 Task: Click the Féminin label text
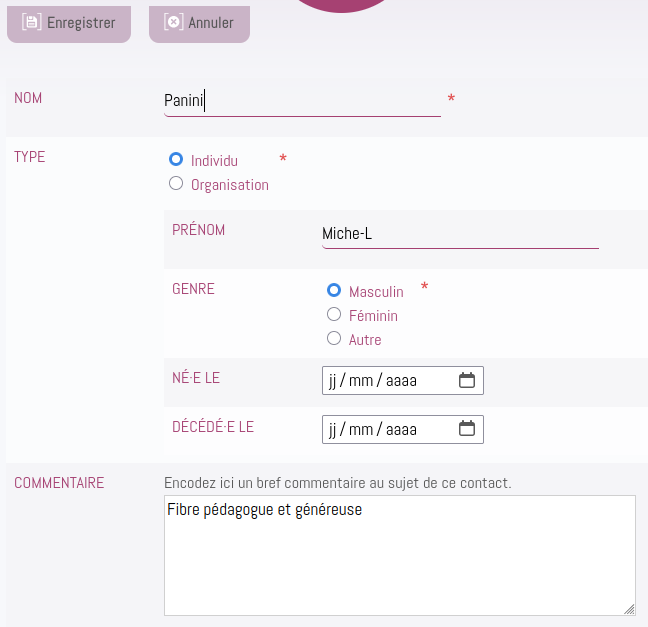point(373,316)
